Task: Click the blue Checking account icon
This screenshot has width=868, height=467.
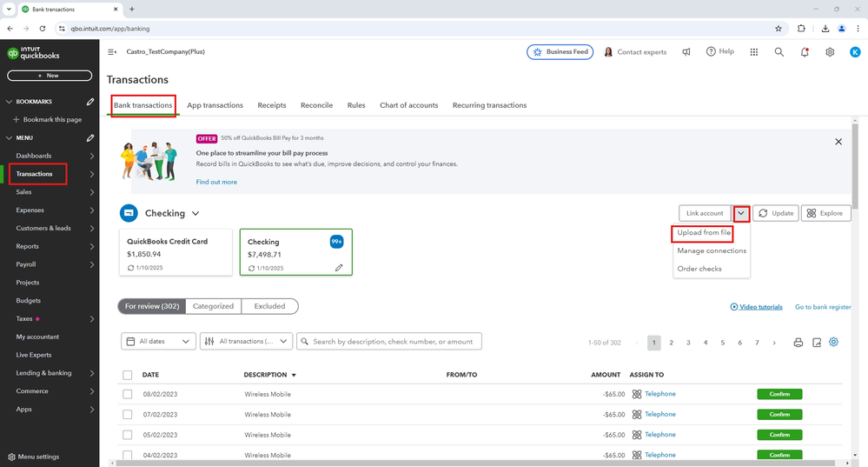Action: (129, 213)
